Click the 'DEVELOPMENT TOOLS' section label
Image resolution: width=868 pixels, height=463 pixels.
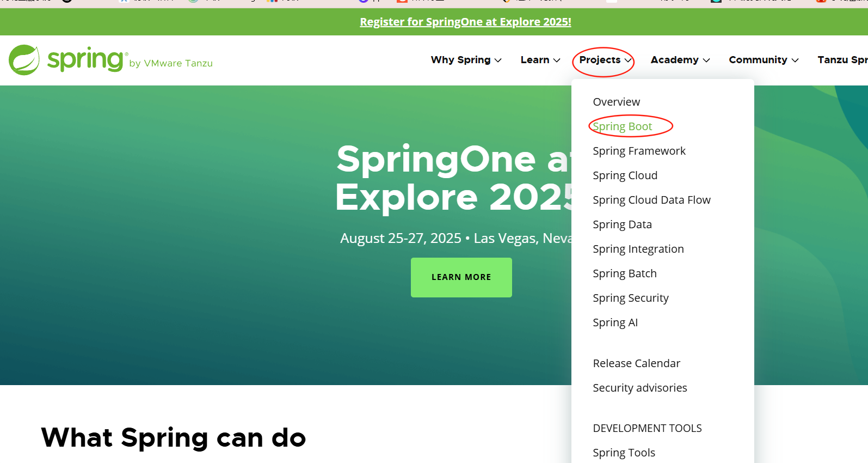[x=647, y=428]
